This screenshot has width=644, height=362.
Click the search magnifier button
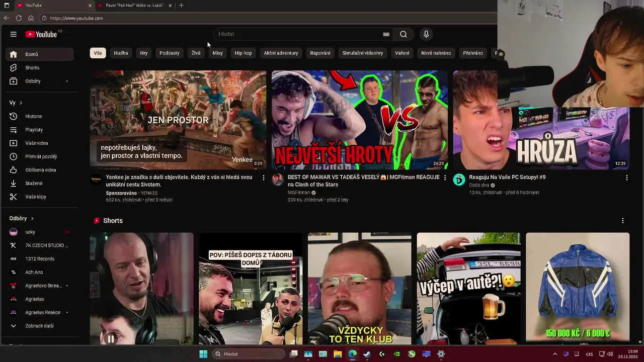coord(404,34)
